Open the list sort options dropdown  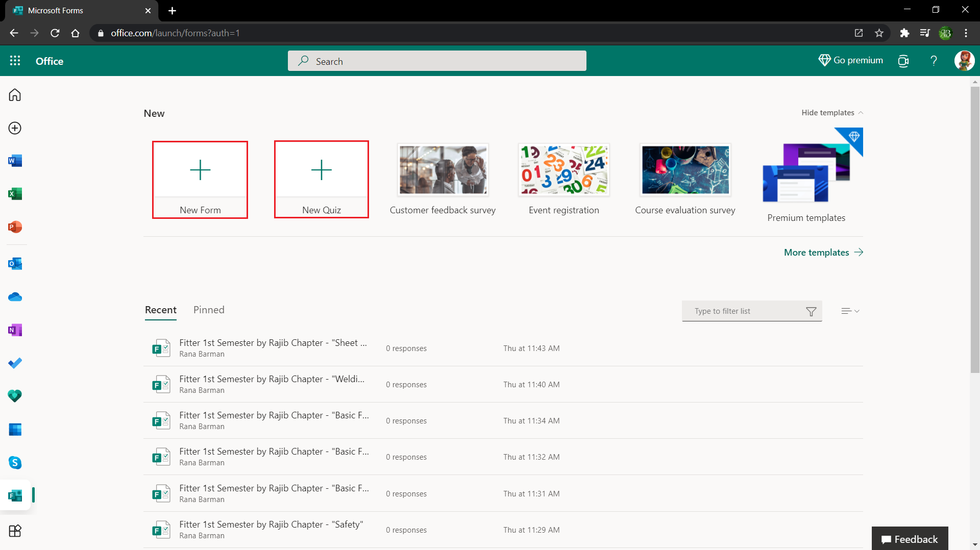coord(849,311)
